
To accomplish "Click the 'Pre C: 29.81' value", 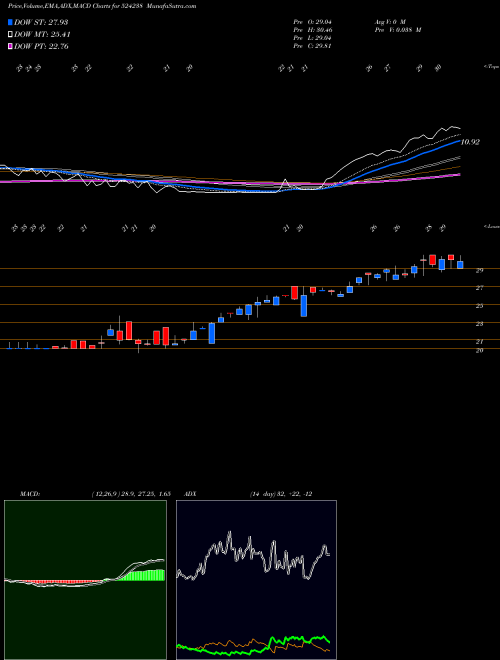I will point(312,46).
